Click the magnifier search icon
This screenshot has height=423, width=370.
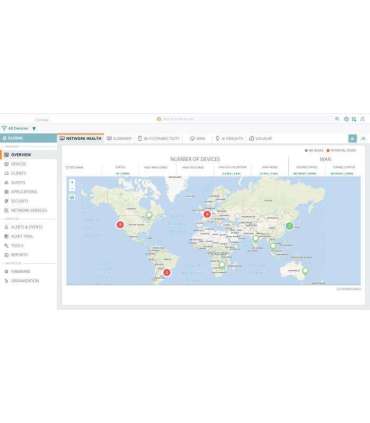[x=337, y=119]
